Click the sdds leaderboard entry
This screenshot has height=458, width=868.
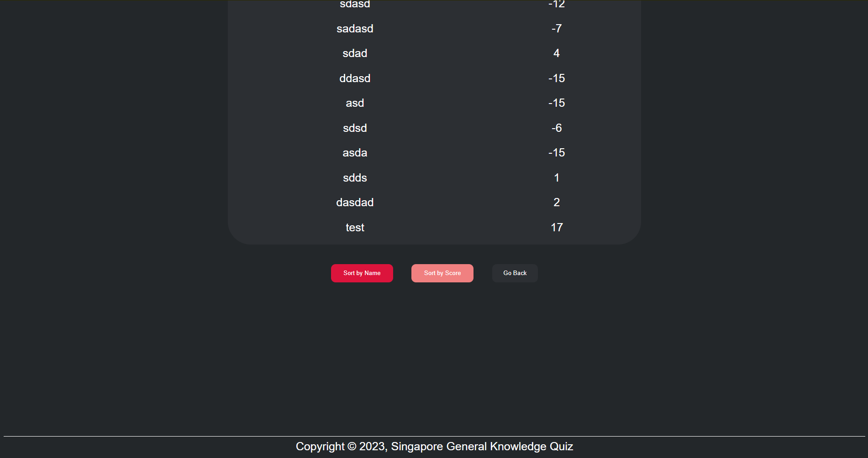(x=355, y=177)
